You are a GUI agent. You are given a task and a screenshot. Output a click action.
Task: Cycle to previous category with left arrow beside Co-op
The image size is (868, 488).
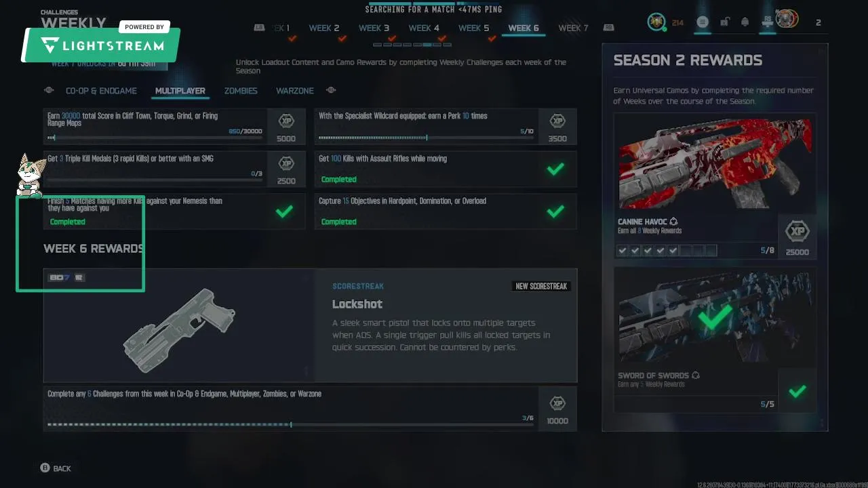(x=49, y=90)
